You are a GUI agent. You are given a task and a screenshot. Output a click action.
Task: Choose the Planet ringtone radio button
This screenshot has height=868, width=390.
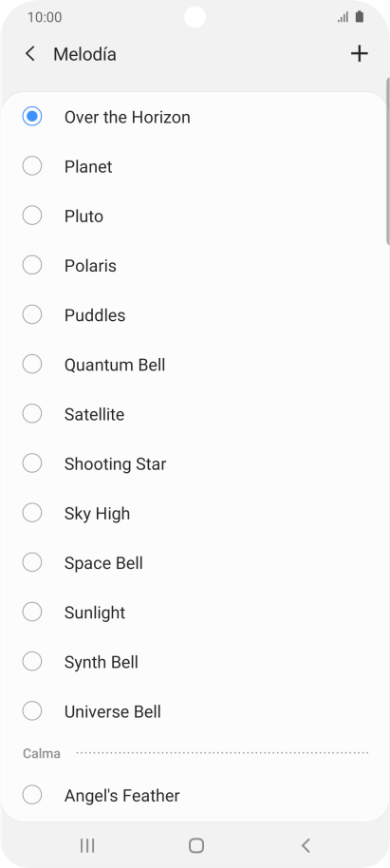[32, 166]
